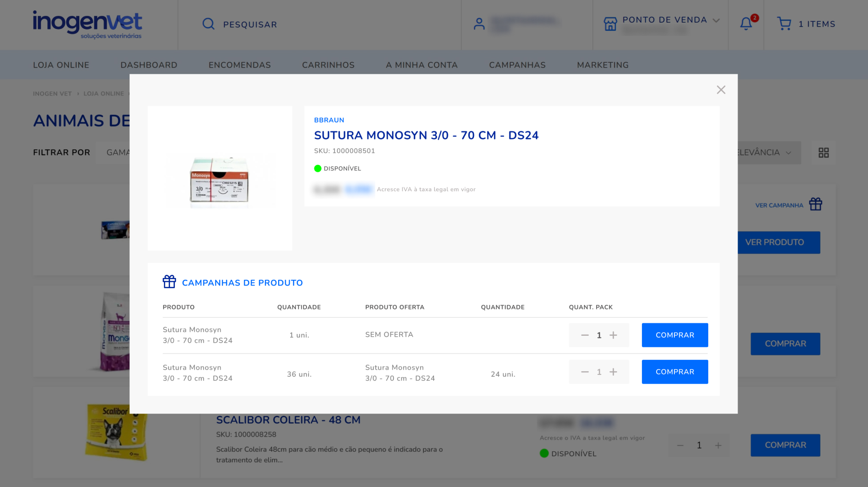Click the SKU: 1000008501 text
Viewport: 868px width, 487px height.
(344, 151)
